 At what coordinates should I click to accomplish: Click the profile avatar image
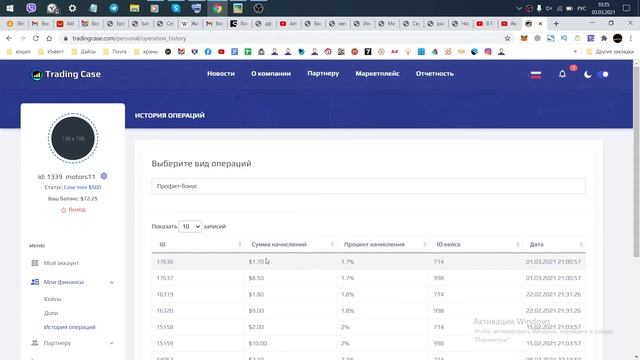73,138
